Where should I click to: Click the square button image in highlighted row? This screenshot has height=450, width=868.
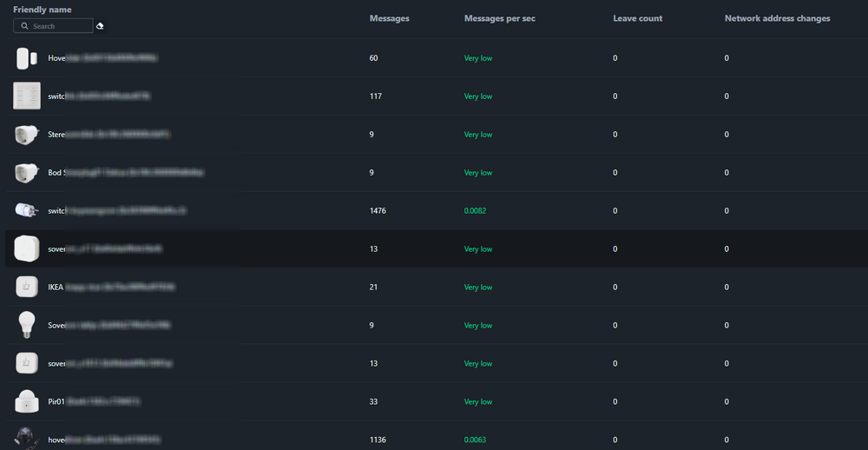(x=26, y=248)
